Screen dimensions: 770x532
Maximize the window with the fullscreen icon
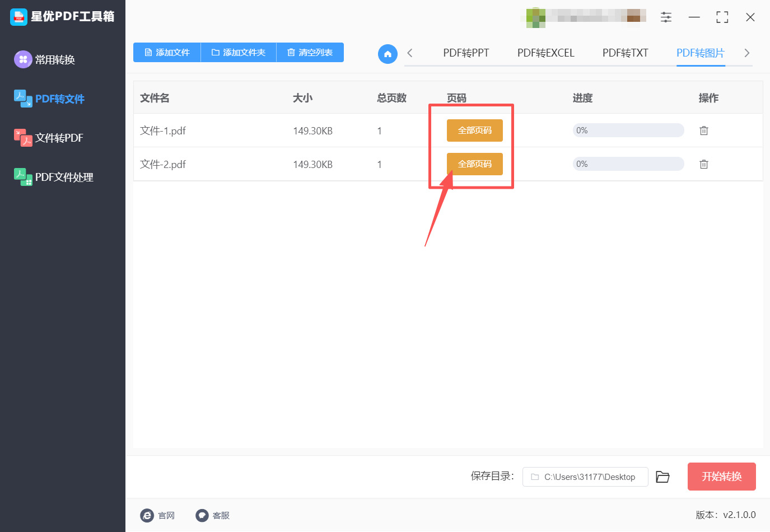722,17
